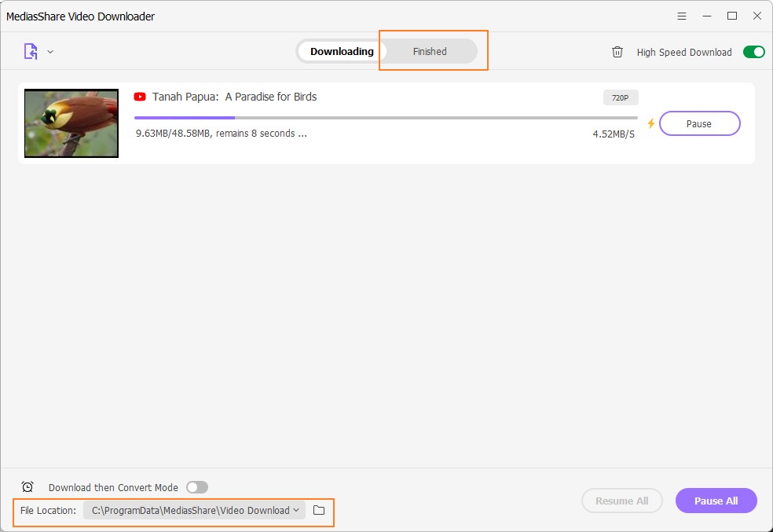Expand the arrow beside paste URL icon
This screenshot has width=773, height=532.
click(50, 52)
